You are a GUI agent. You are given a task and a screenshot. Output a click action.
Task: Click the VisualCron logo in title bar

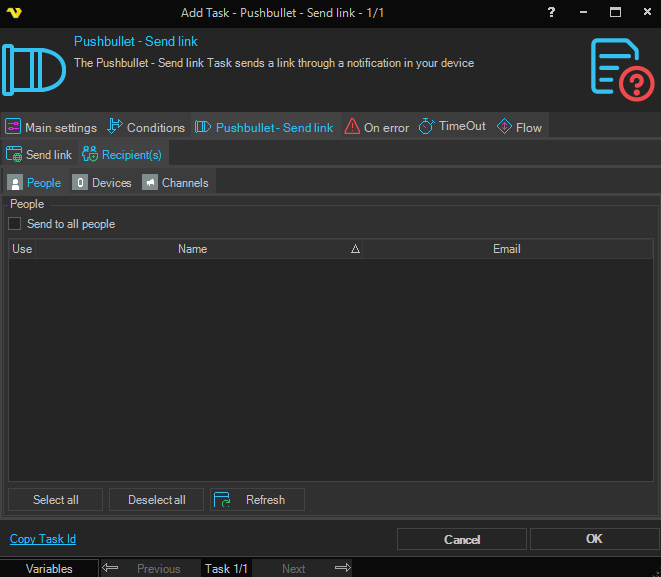[14, 13]
